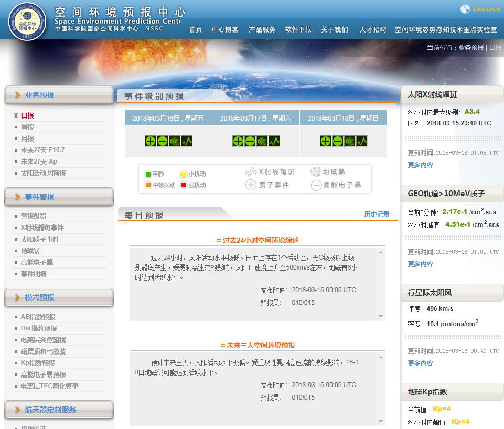Image resolution: width=504 pixels, height=429 pixels.
Task: Expand the 业务预报 sidebar section
Action: pyautogui.click(x=58, y=95)
